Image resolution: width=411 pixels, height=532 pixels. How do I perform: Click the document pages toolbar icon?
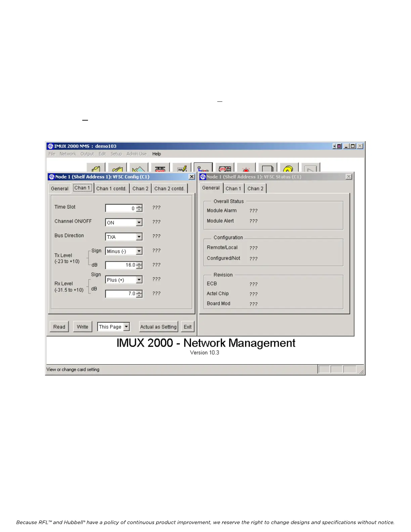coord(268,168)
